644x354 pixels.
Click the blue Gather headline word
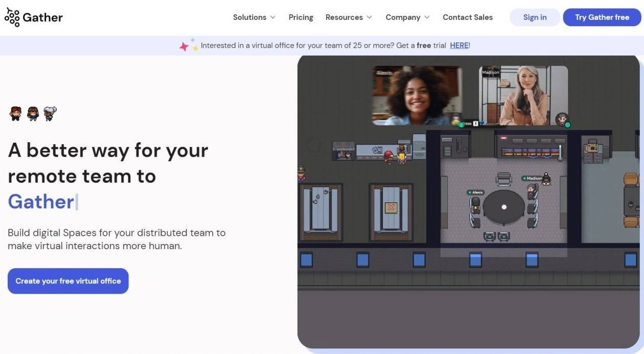point(41,202)
